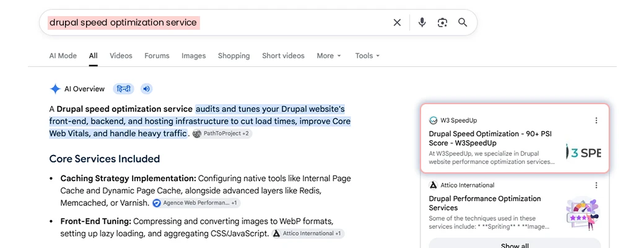Screen dimensions: 644x248
Task: Switch to the AI Mode tab
Action: click(x=63, y=56)
